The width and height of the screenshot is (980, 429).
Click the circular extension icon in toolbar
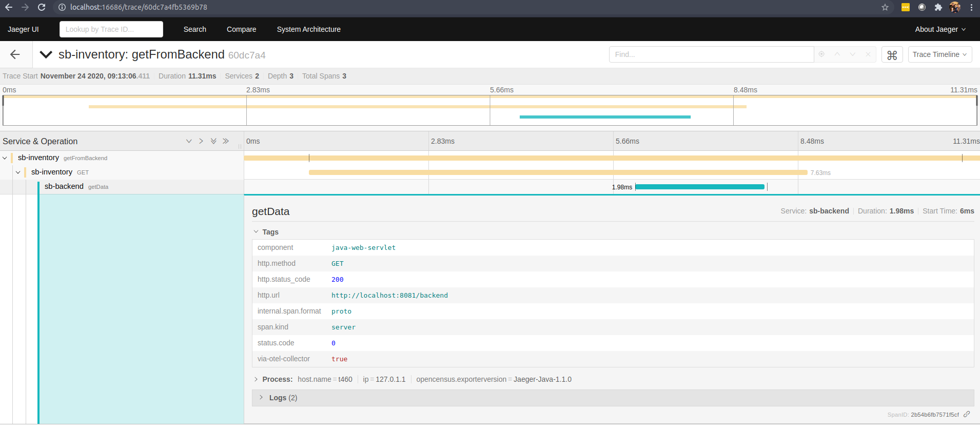pyautogui.click(x=922, y=7)
